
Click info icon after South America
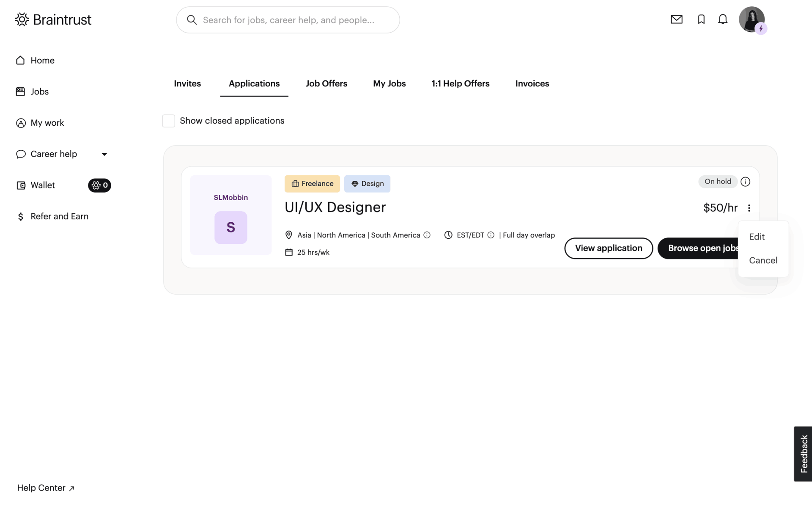click(x=427, y=235)
